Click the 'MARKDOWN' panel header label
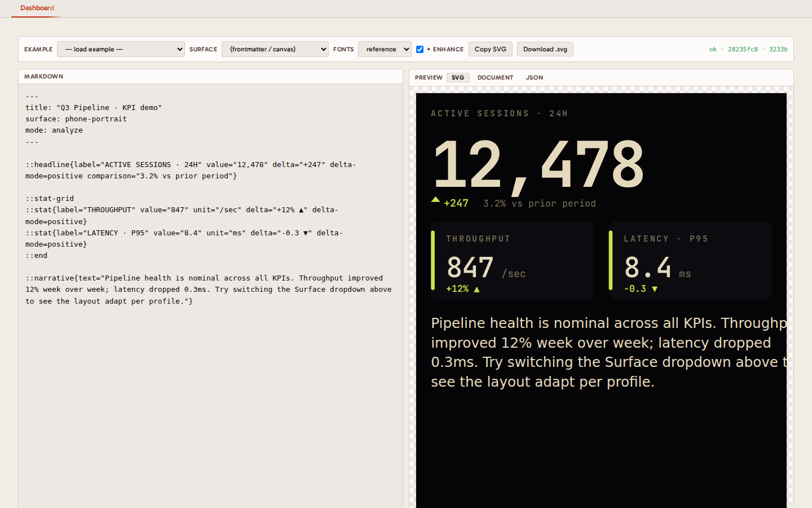Screen dimensions: 812x508 [44, 76]
